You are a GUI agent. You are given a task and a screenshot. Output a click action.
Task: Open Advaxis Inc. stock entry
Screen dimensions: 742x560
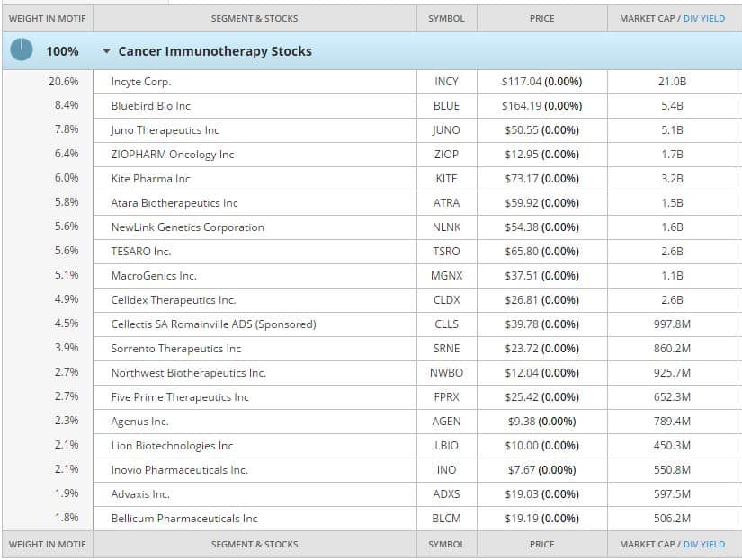140,494
